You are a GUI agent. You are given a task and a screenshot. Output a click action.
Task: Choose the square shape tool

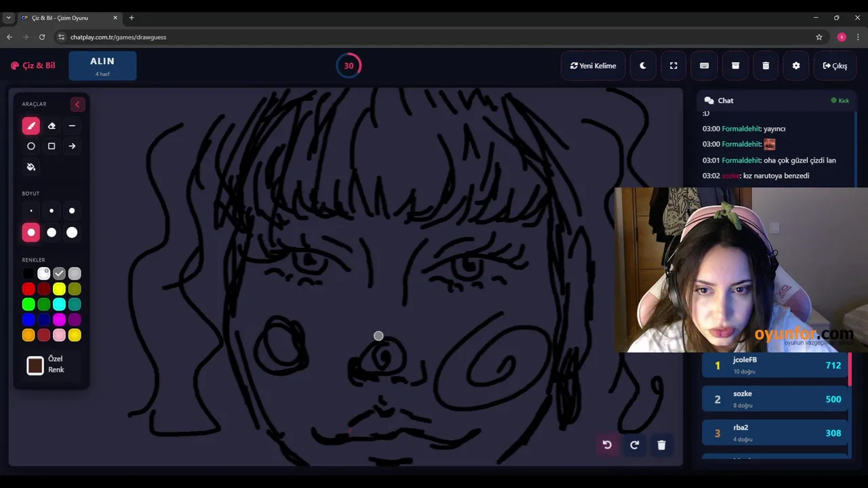[52, 146]
